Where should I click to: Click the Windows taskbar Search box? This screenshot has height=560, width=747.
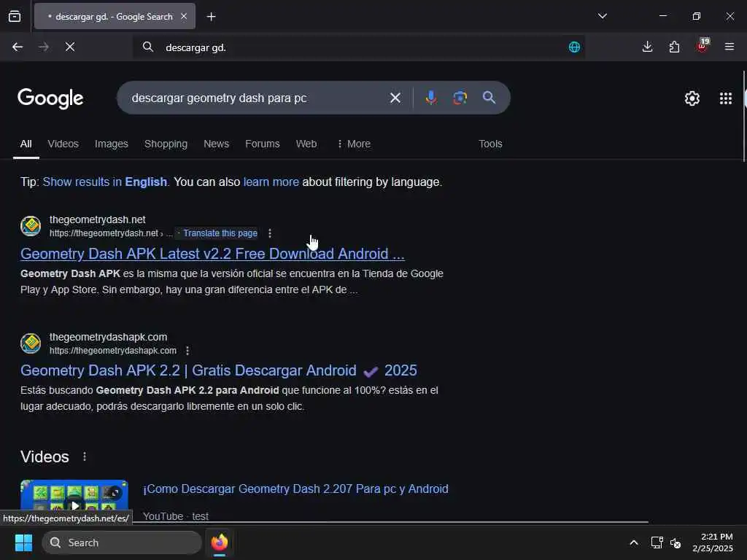[x=122, y=542]
